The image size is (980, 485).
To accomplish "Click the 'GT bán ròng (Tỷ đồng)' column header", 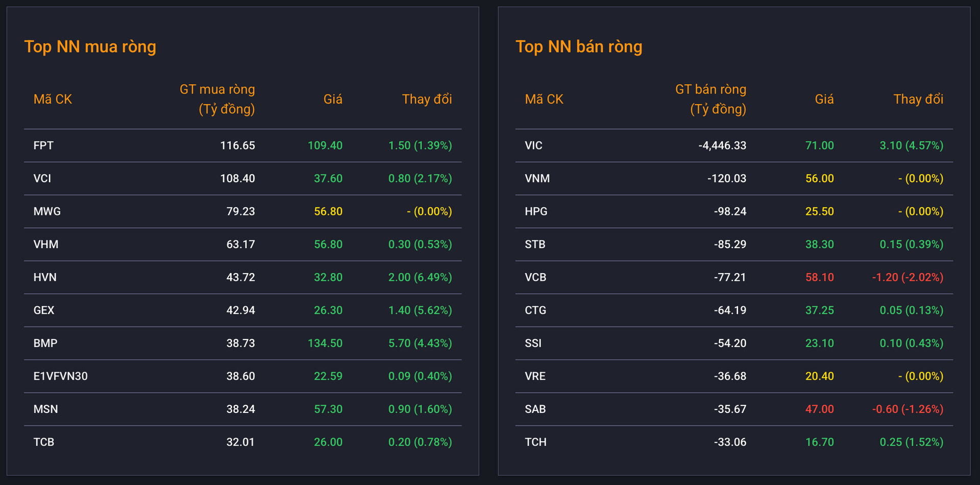I will (x=710, y=99).
